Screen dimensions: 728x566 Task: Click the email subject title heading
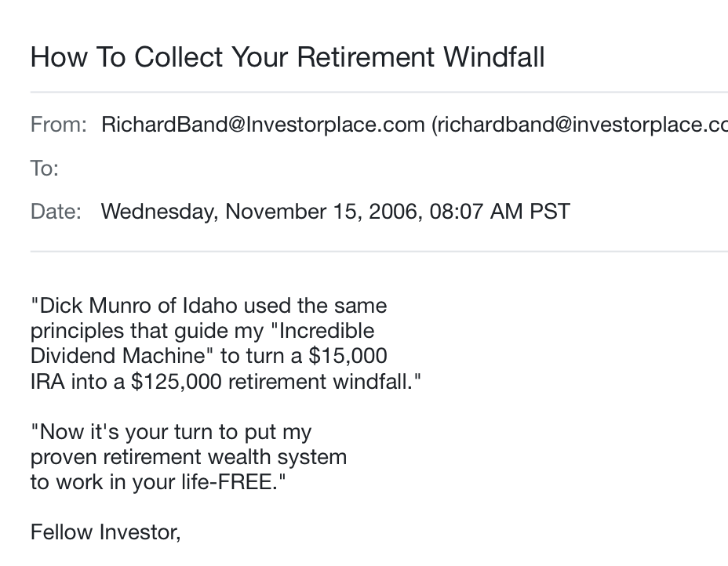287,57
